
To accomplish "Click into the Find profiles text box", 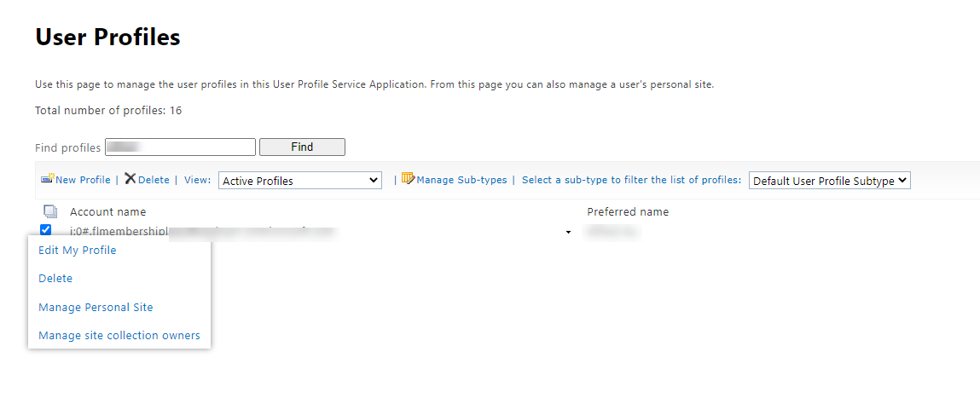I will (180, 147).
